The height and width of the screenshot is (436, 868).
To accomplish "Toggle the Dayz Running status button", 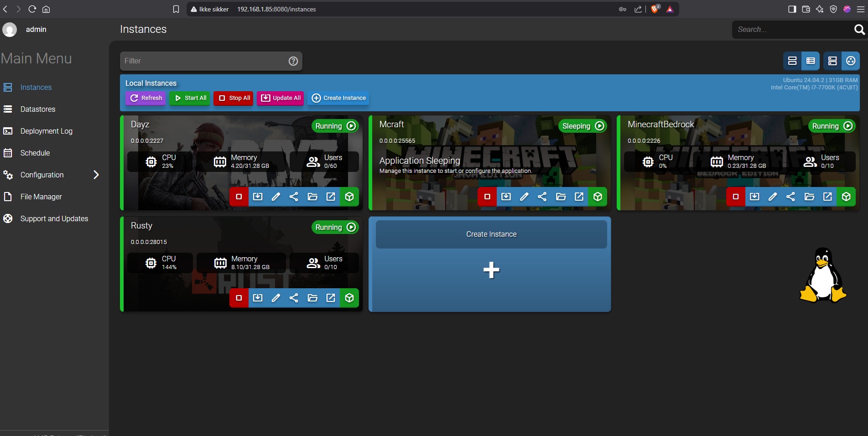I will tap(335, 126).
